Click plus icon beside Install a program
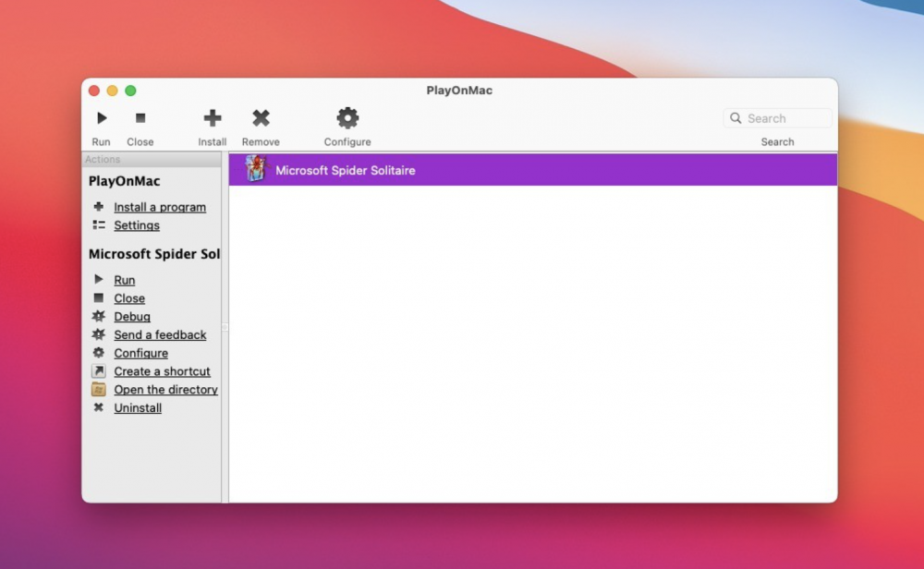 (99, 207)
